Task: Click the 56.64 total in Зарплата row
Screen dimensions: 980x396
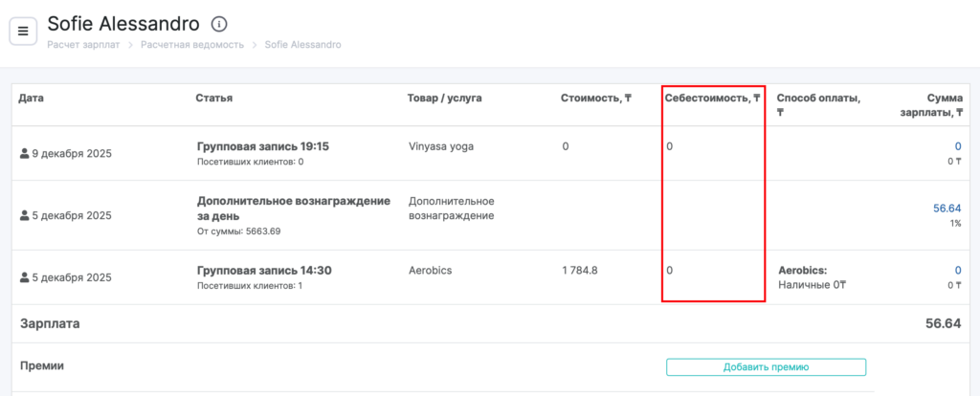Action: pos(943,323)
